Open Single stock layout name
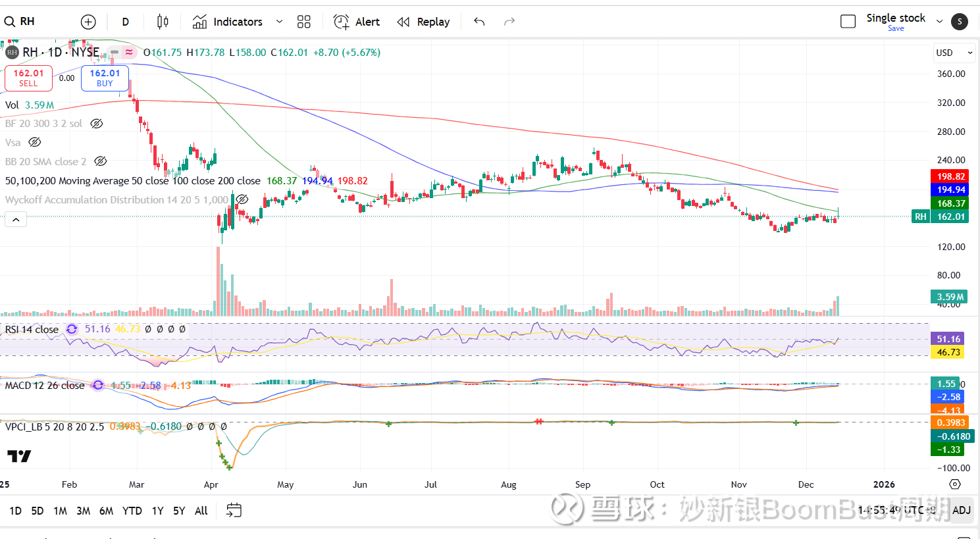Viewport: 980px width, 539px height. [896, 18]
